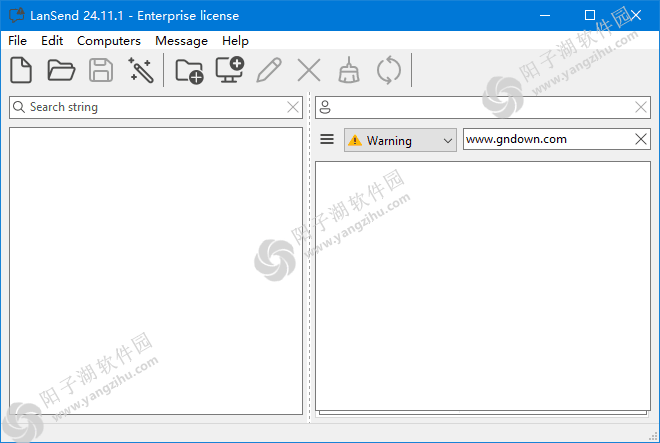Open the Computers menu
The image size is (660, 443).
tap(109, 41)
